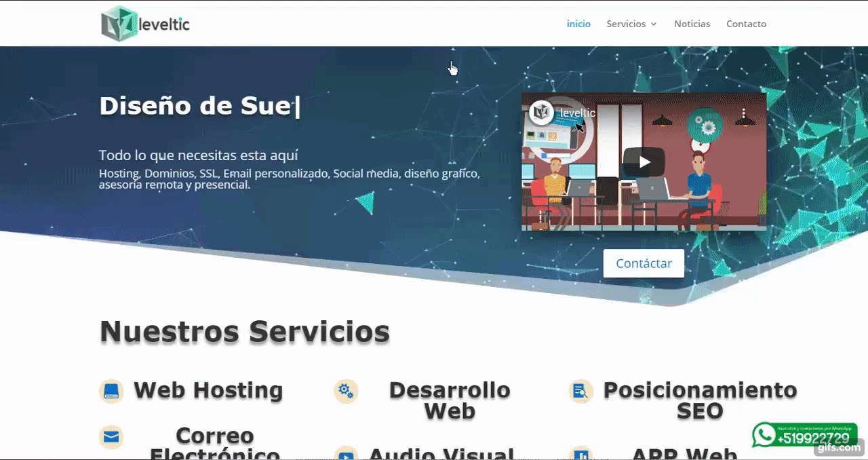
Task: Select Contacto in the navigation bar
Action: coord(746,24)
